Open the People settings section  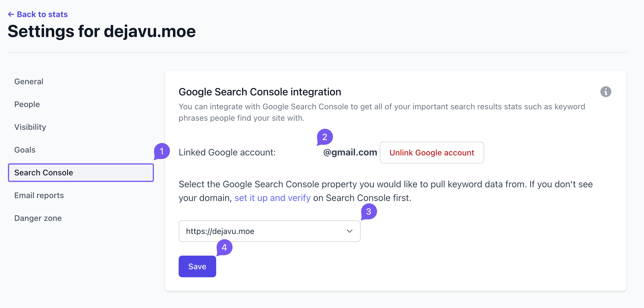tap(27, 104)
